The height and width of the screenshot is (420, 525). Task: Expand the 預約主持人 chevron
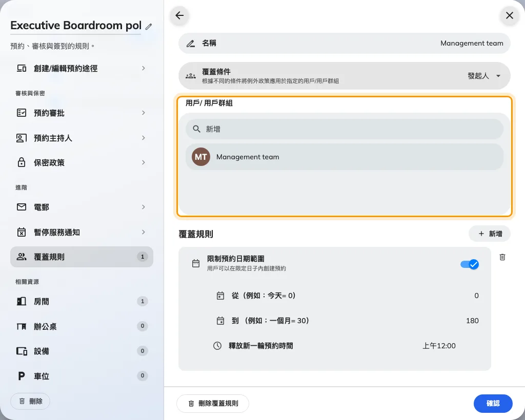click(144, 138)
